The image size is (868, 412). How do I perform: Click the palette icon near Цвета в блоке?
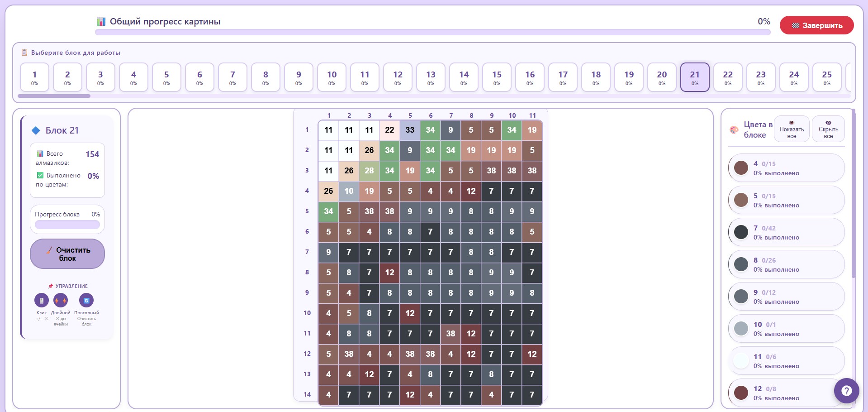tap(734, 130)
